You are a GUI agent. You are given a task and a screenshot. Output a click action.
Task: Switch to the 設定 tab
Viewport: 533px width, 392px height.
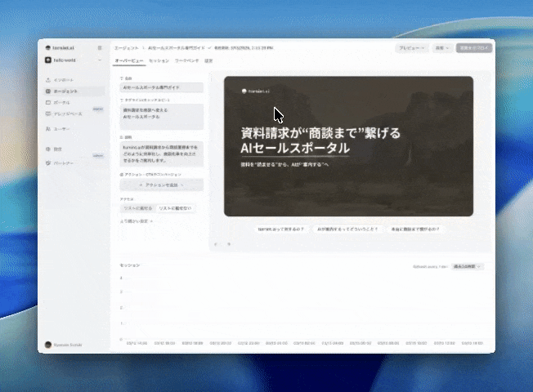pyautogui.click(x=208, y=60)
